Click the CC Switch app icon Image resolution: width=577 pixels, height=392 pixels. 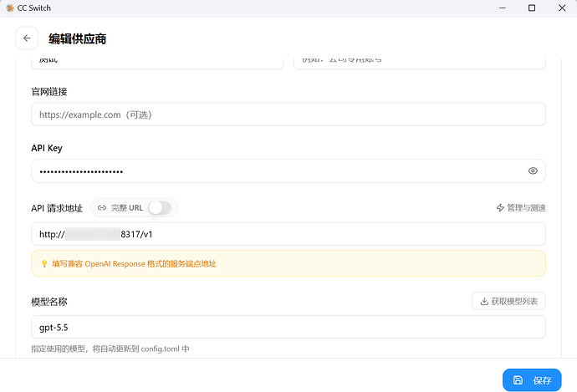tap(10, 8)
